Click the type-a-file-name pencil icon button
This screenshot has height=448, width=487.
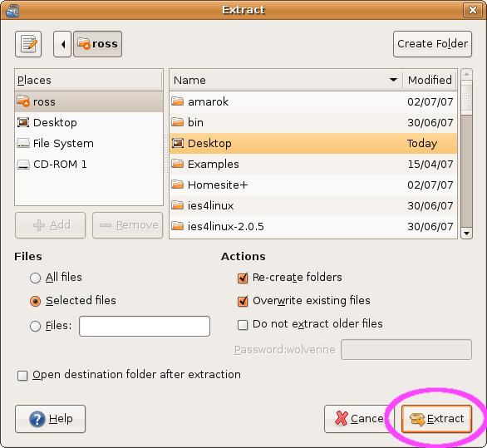point(28,44)
